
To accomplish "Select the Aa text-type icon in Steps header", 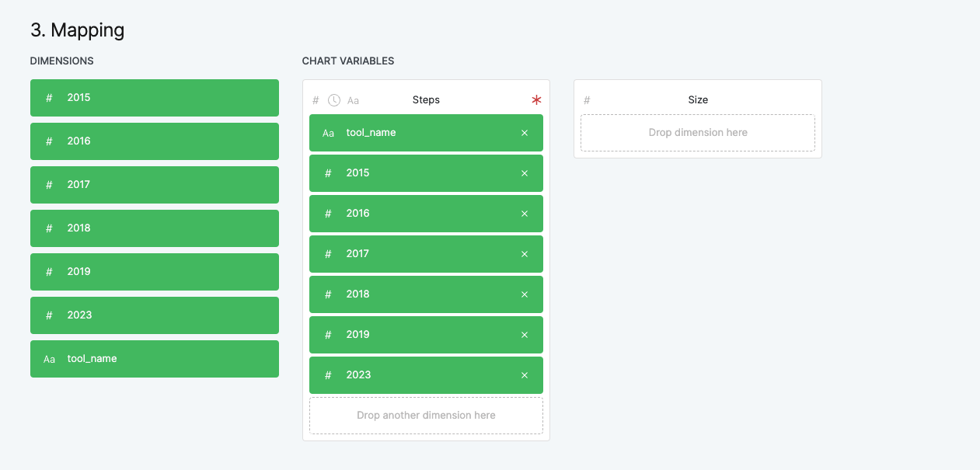I will coord(354,99).
